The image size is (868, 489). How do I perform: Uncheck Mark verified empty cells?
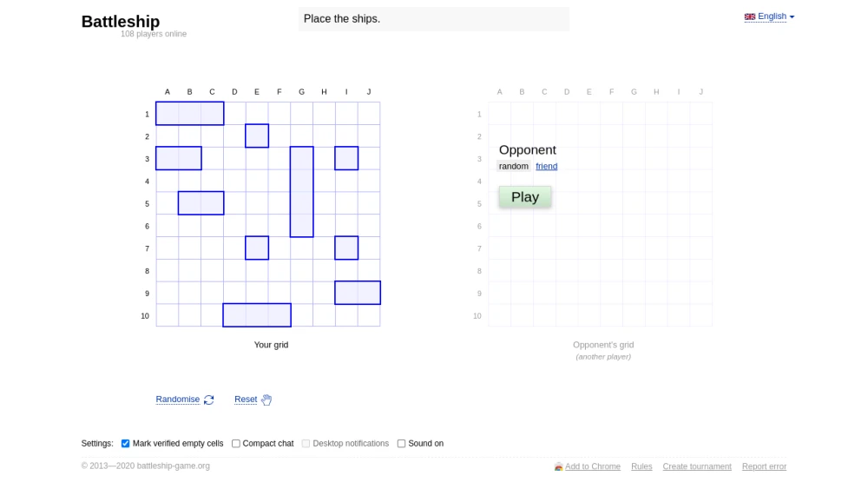tap(126, 444)
